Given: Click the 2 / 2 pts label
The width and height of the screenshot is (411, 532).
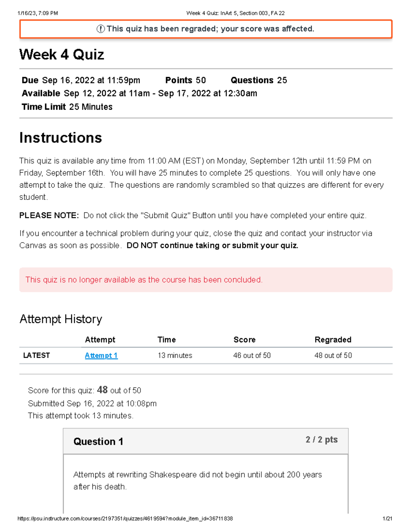Looking at the screenshot, I should click(321, 440).
